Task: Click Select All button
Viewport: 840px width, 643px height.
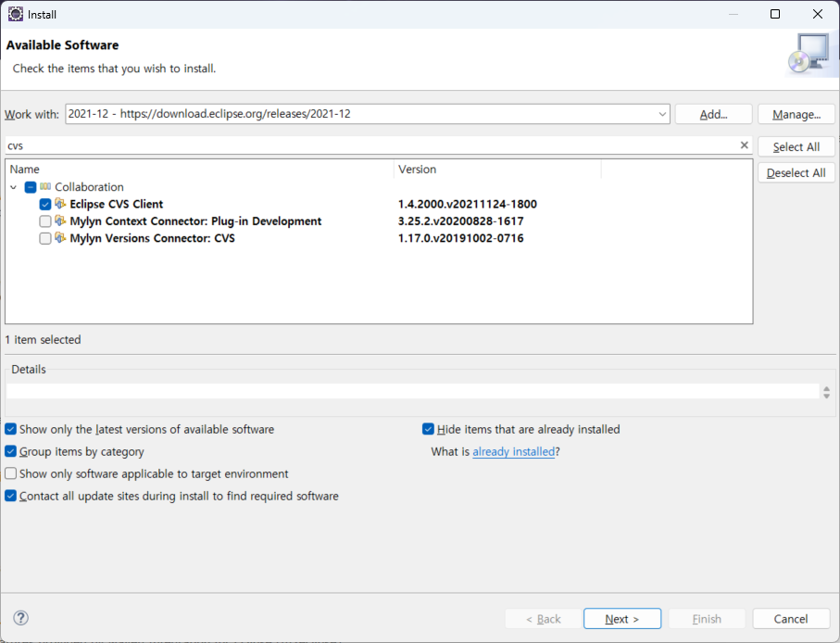Action: click(x=796, y=146)
